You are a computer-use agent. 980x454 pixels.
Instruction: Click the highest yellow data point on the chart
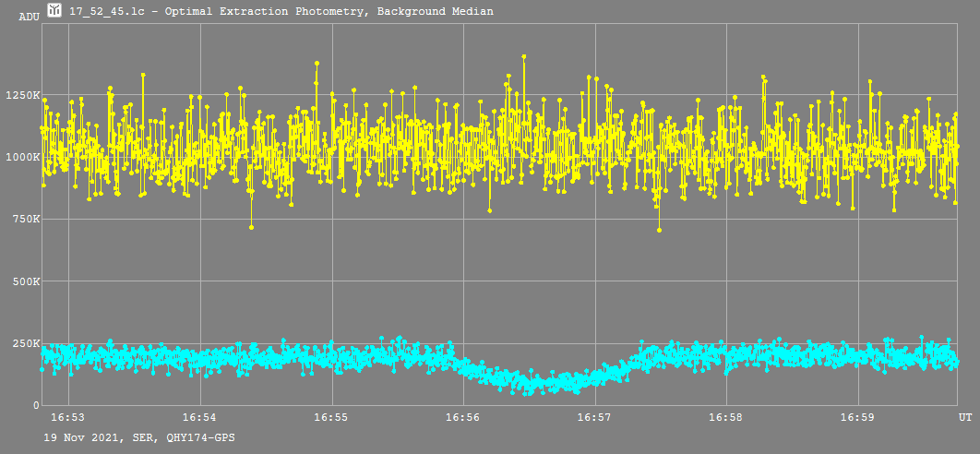[523, 56]
